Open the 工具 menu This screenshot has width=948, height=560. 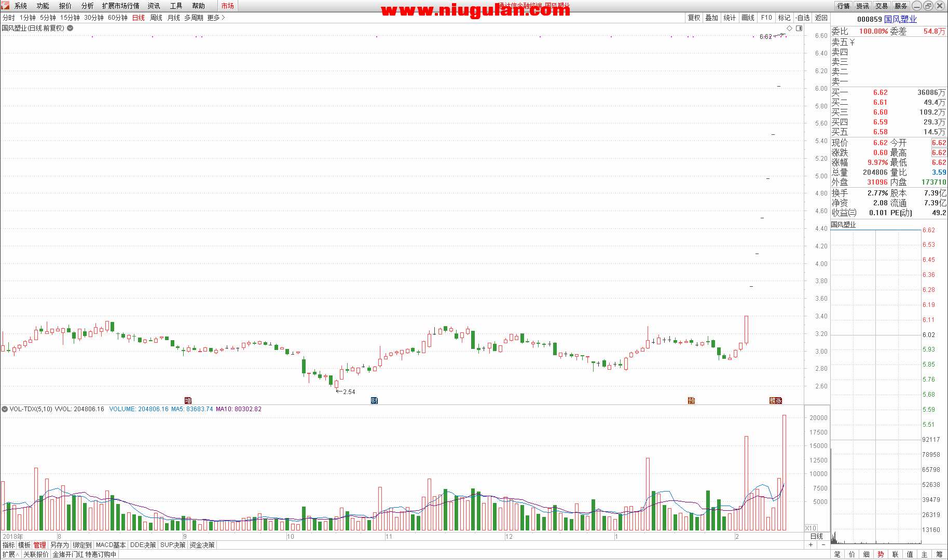(176, 6)
